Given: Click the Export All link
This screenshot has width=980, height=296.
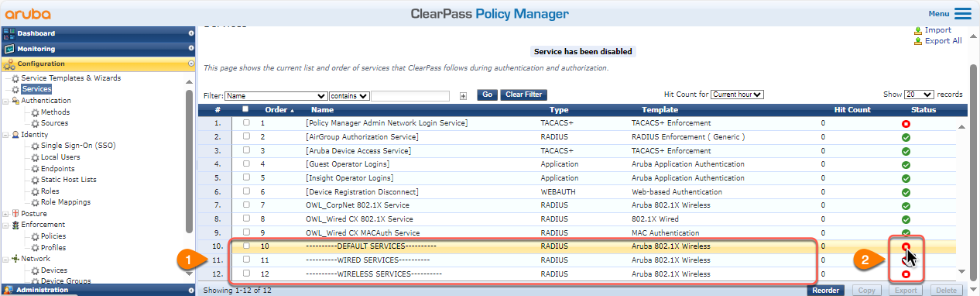Looking at the screenshot, I should tap(944, 41).
